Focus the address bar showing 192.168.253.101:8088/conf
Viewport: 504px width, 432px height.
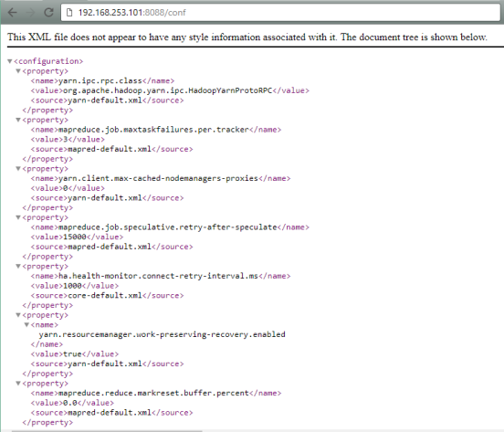[x=280, y=13]
